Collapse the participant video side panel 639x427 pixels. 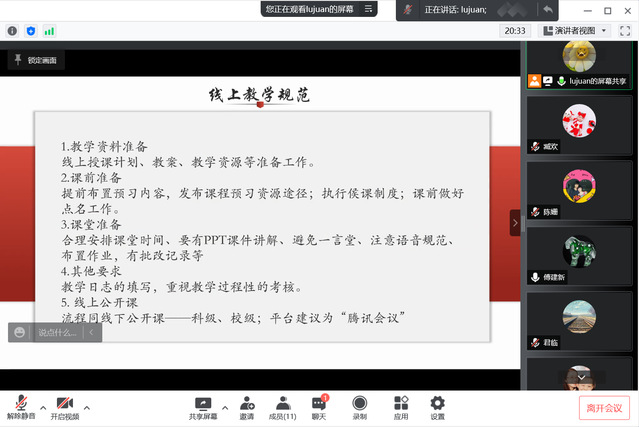click(516, 223)
